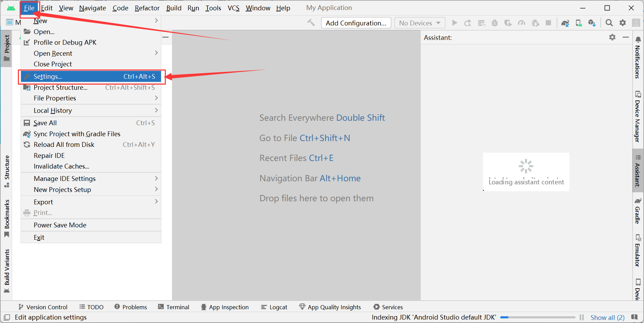Viewport: 644px width, 323px height.
Task: Open the Project tool window tab
Action: pyautogui.click(x=7, y=48)
